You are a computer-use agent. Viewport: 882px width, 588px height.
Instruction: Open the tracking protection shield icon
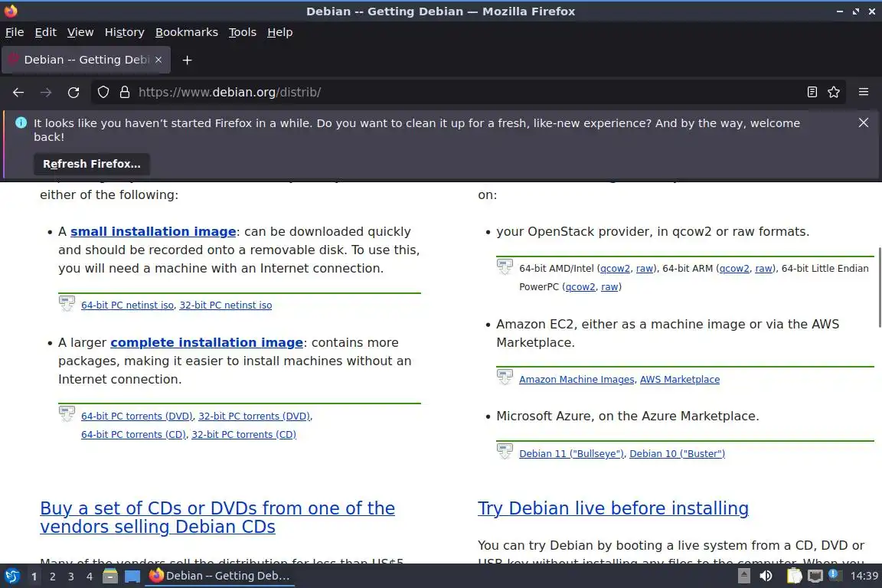[103, 93]
